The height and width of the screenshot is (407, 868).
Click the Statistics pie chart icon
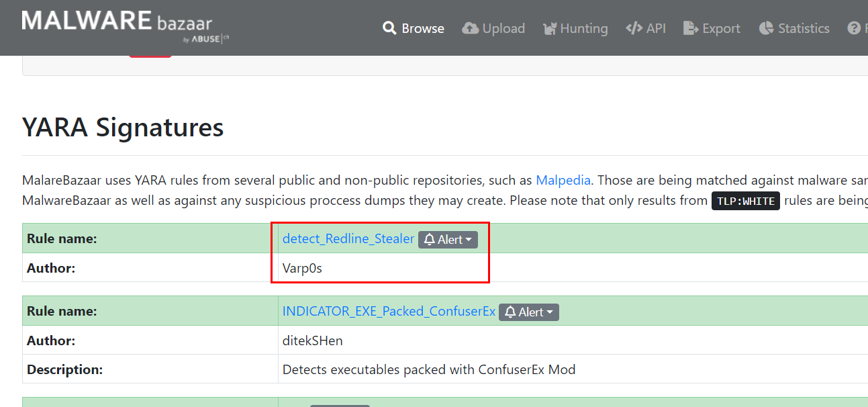tap(767, 28)
